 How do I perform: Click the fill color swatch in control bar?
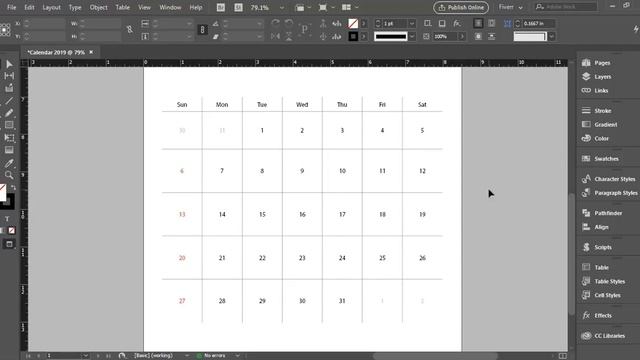[x=353, y=23]
